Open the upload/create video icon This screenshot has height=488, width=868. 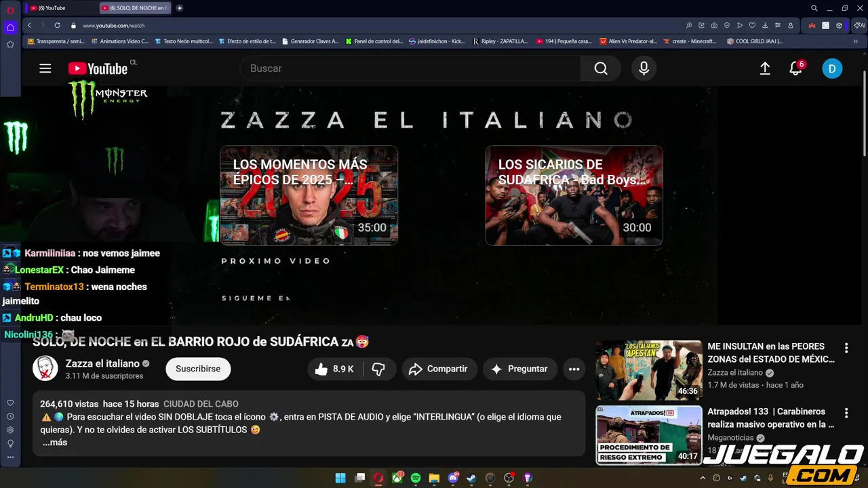[x=765, y=68]
